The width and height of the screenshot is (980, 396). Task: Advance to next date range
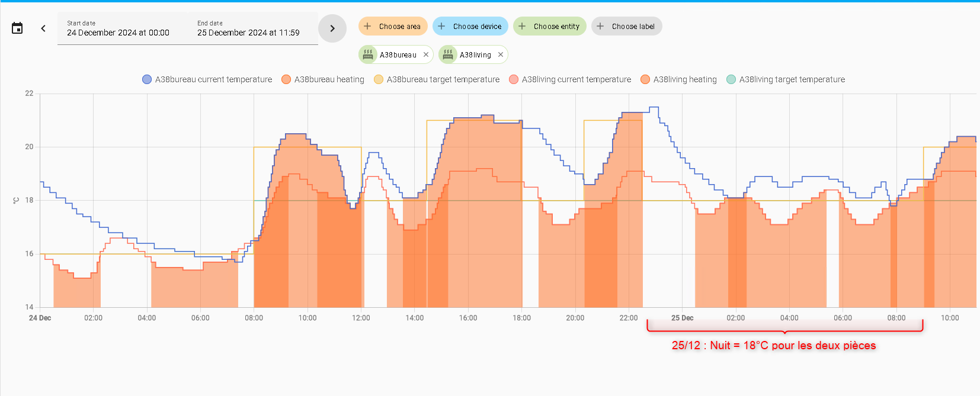click(x=332, y=28)
